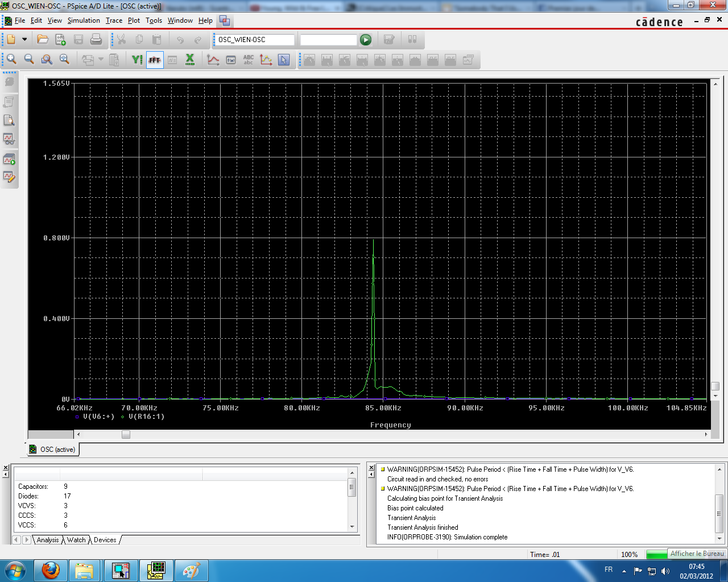This screenshot has height=582, width=728.
Task: Open Windows Explorer from the taskbar
Action: click(x=85, y=571)
